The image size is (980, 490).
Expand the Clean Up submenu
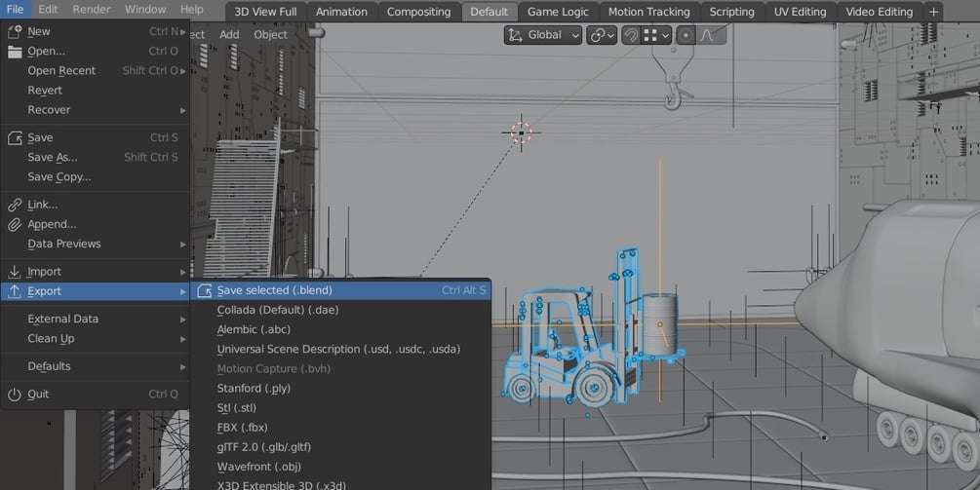95,338
